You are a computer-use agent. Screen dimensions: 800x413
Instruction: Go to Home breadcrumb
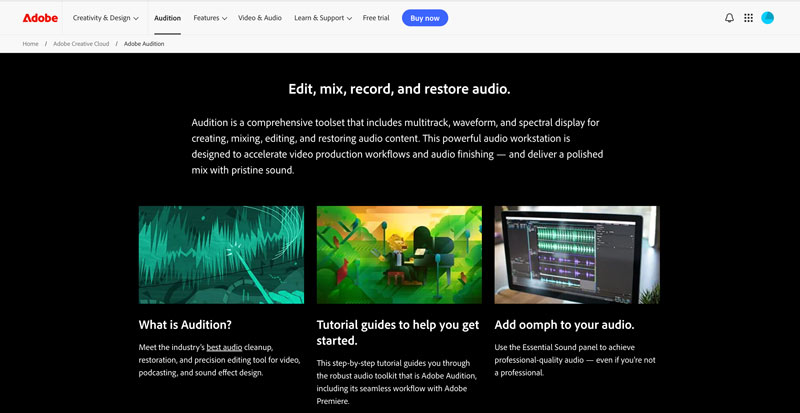pyautogui.click(x=30, y=44)
